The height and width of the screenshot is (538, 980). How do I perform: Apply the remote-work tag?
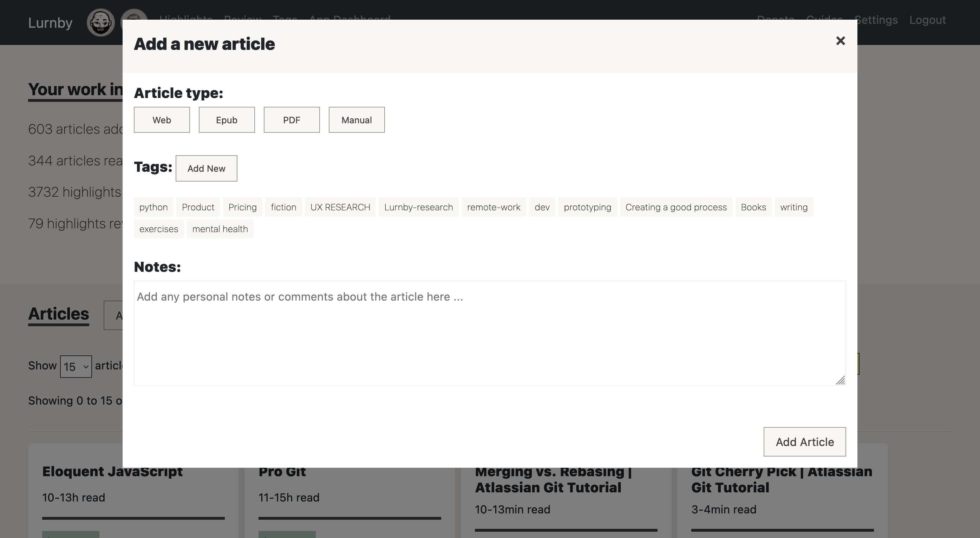pyautogui.click(x=494, y=207)
